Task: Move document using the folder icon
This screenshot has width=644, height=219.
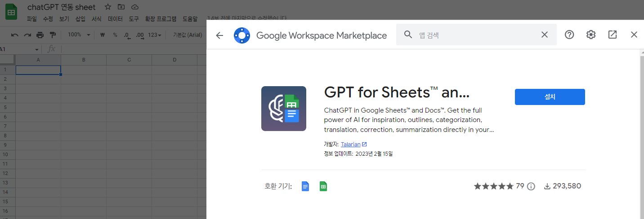Action: 121,7
